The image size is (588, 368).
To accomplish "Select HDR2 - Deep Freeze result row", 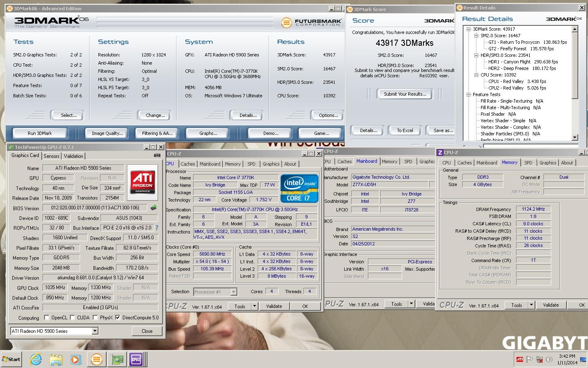I will click(522, 68).
